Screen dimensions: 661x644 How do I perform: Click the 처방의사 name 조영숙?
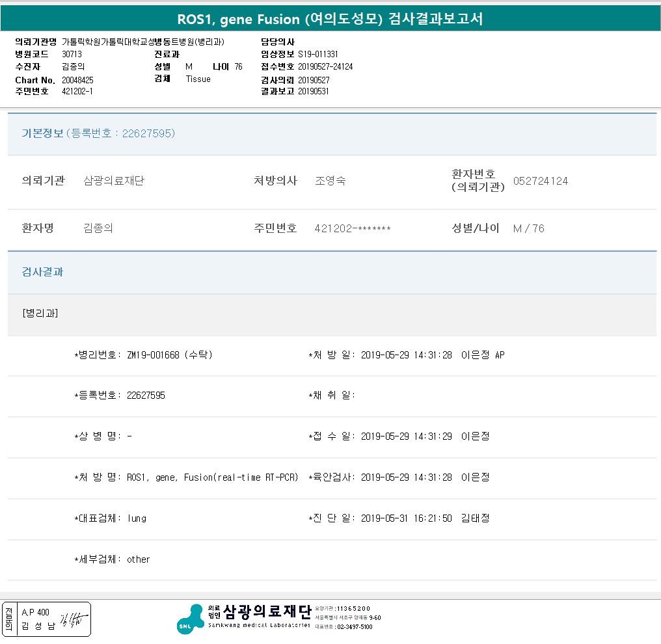[330, 181]
